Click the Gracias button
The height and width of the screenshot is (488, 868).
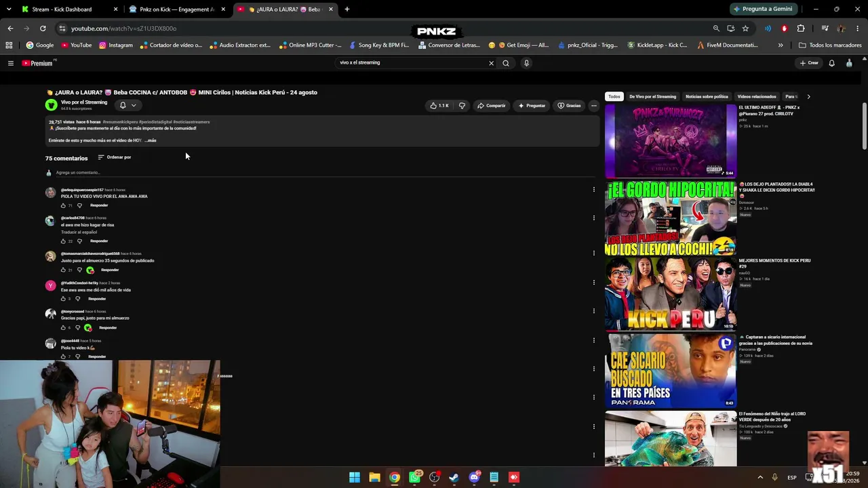(569, 106)
